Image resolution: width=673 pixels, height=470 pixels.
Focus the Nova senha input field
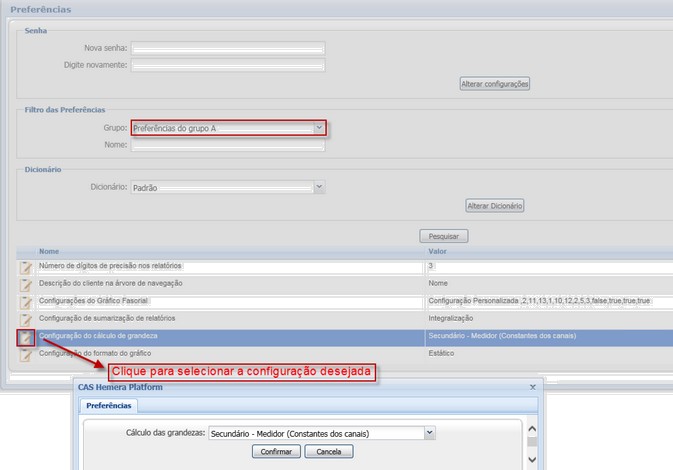pyautogui.click(x=227, y=48)
